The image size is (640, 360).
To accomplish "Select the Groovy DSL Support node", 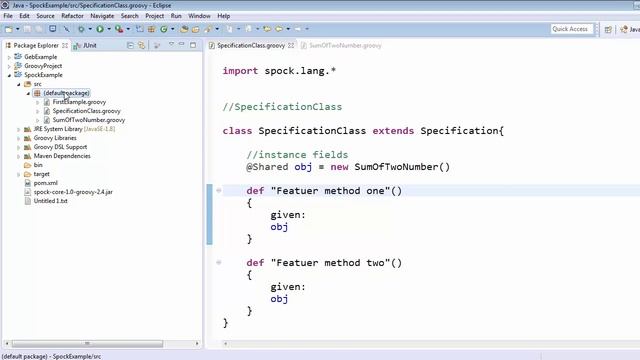I will click(x=60, y=147).
